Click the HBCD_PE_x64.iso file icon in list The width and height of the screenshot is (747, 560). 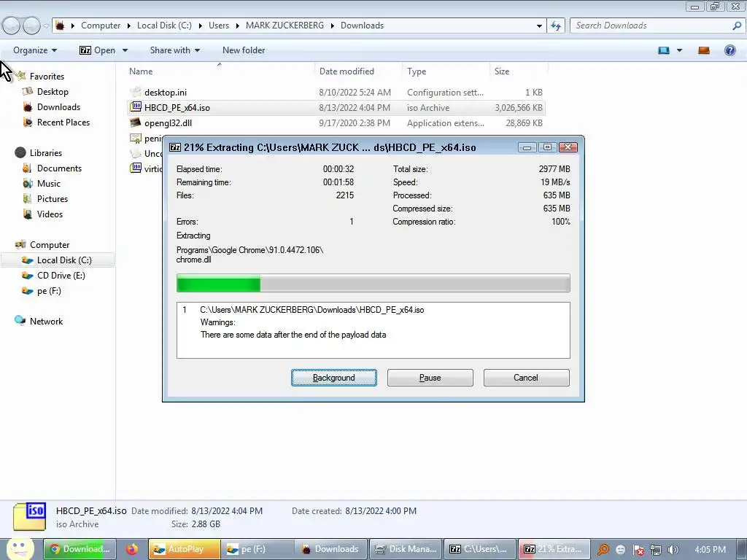click(136, 107)
